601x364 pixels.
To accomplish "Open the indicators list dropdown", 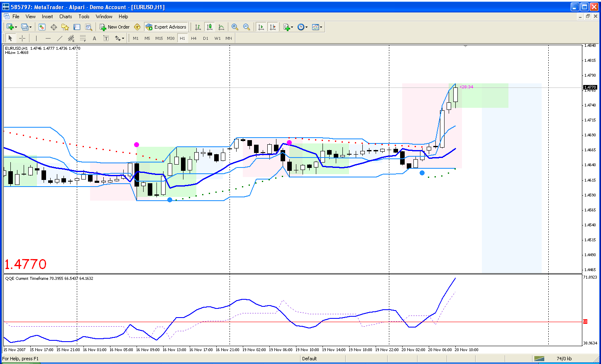I will pyautogui.click(x=288, y=27).
